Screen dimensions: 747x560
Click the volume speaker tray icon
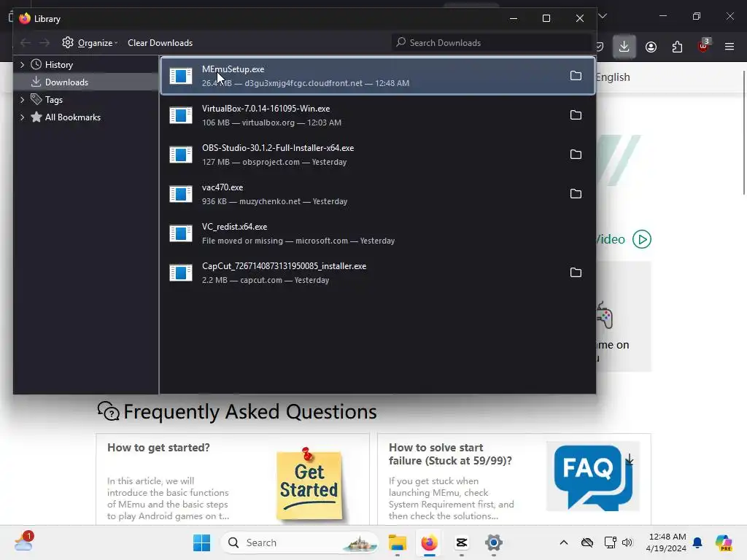point(627,542)
